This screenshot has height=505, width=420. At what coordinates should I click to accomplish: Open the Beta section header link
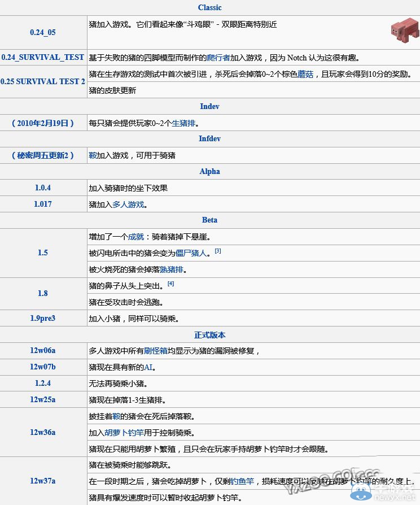pyautogui.click(x=209, y=220)
